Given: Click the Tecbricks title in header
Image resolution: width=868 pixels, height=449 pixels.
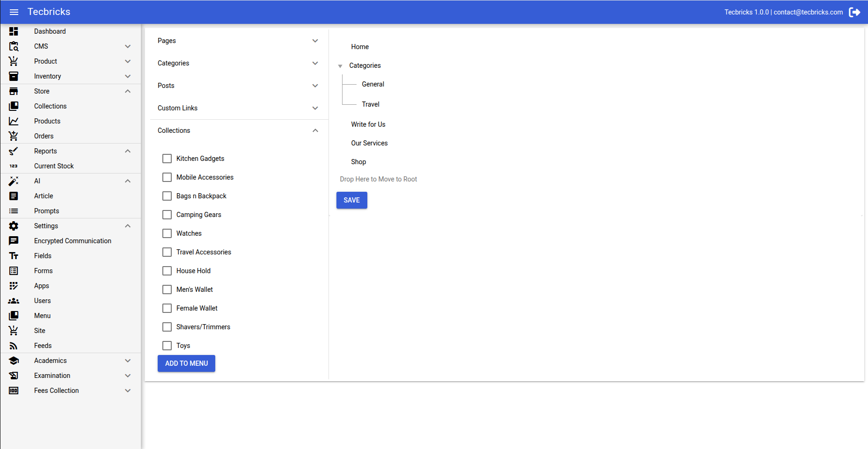Looking at the screenshot, I should click(x=49, y=12).
